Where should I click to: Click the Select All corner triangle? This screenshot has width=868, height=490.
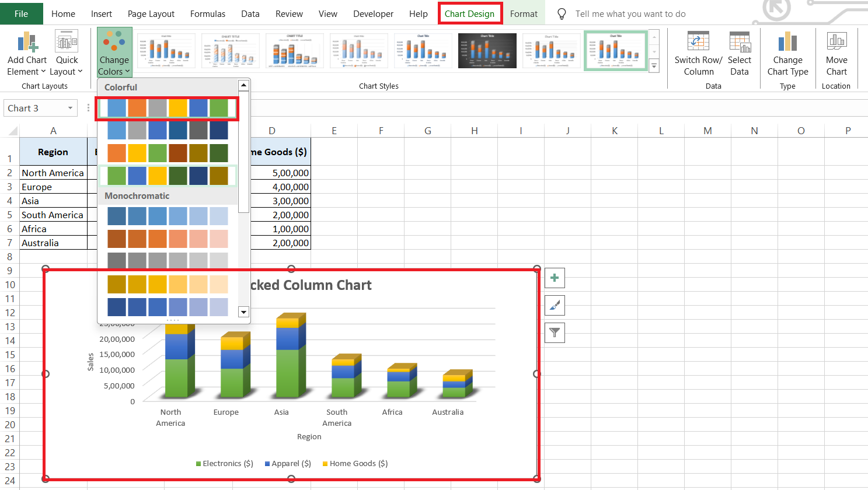(x=12, y=131)
